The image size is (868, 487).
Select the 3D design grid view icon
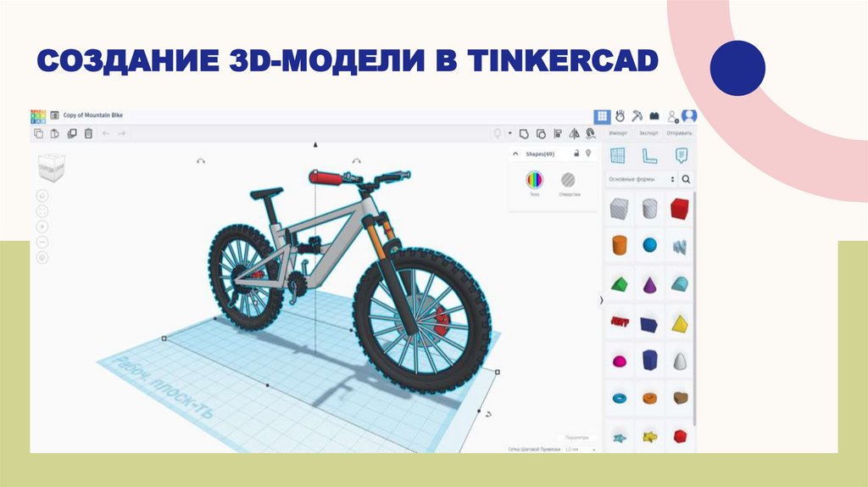tap(603, 116)
